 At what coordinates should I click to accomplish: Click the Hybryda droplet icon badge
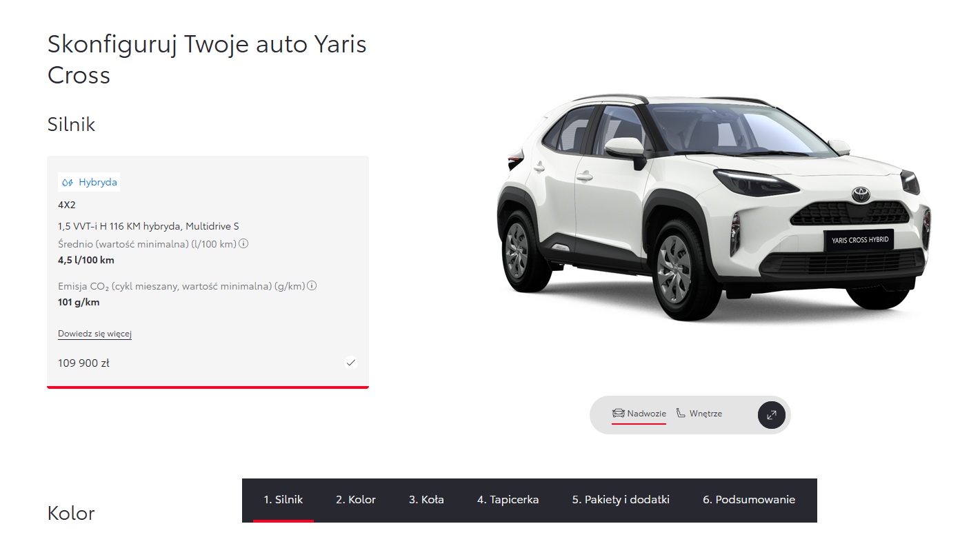68,183
